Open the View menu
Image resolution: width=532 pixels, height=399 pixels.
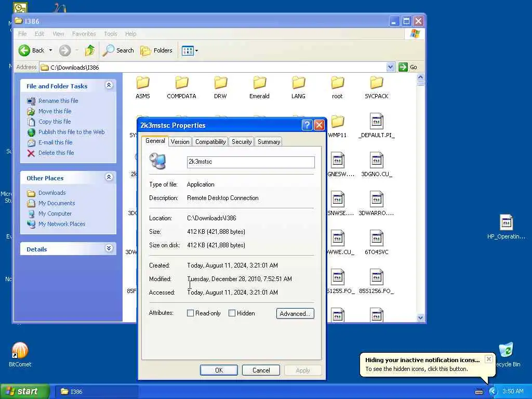tap(58, 34)
